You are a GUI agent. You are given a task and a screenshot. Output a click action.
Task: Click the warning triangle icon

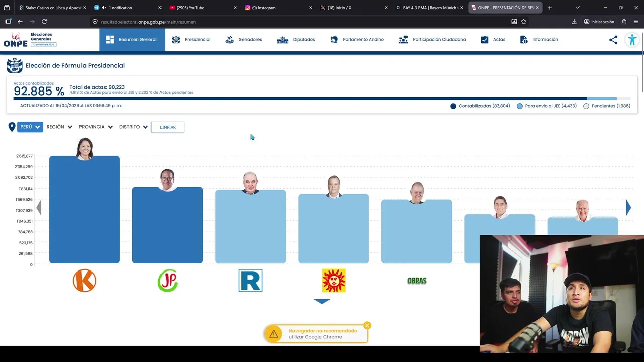pos(273,334)
